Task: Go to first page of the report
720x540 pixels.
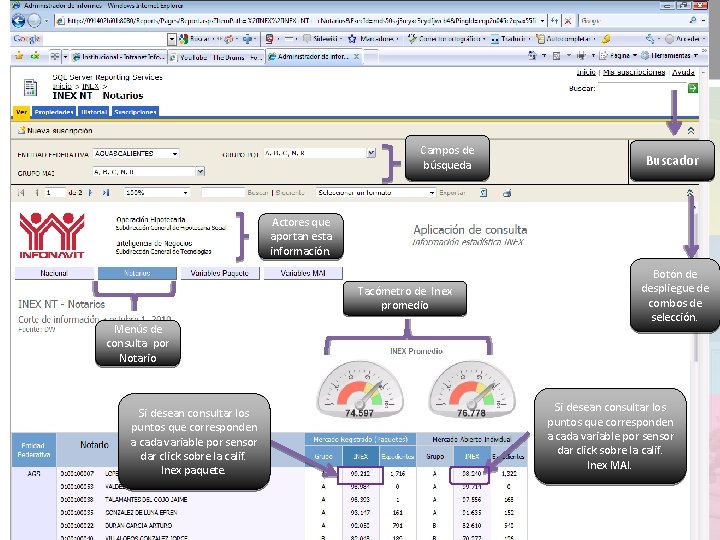Action: coord(21,193)
